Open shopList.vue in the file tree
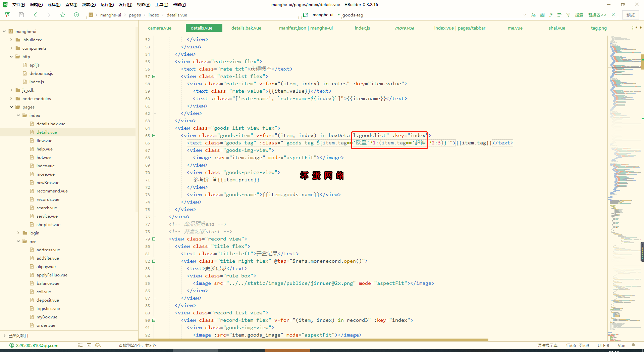The image size is (644, 352). 48,224
